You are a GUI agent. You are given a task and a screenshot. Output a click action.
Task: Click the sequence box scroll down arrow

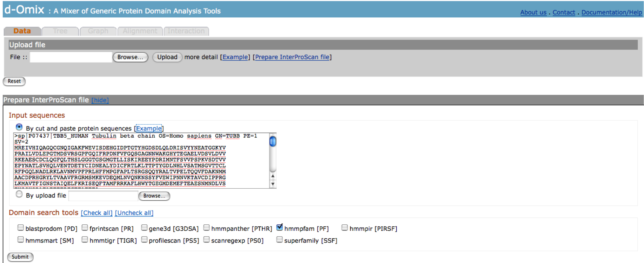[x=273, y=184]
